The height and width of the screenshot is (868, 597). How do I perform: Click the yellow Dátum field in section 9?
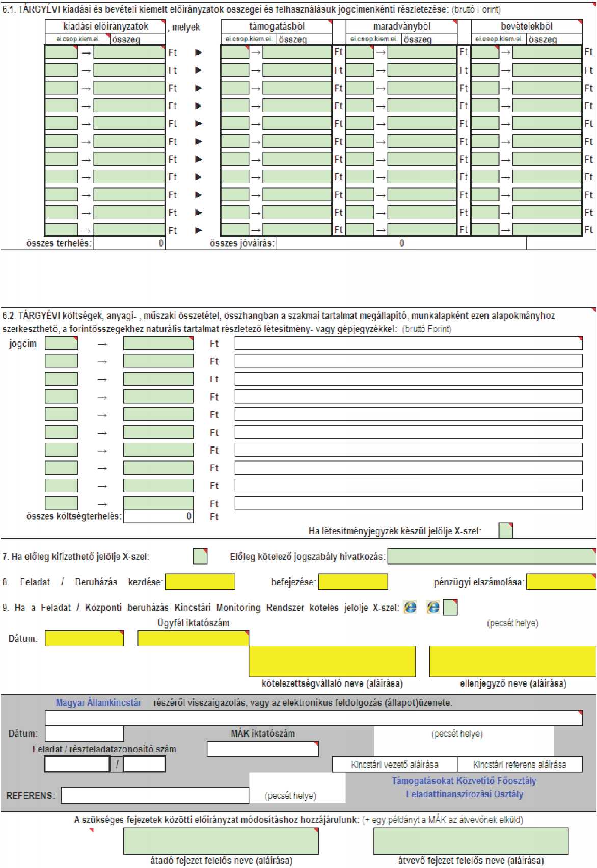tap(85, 638)
